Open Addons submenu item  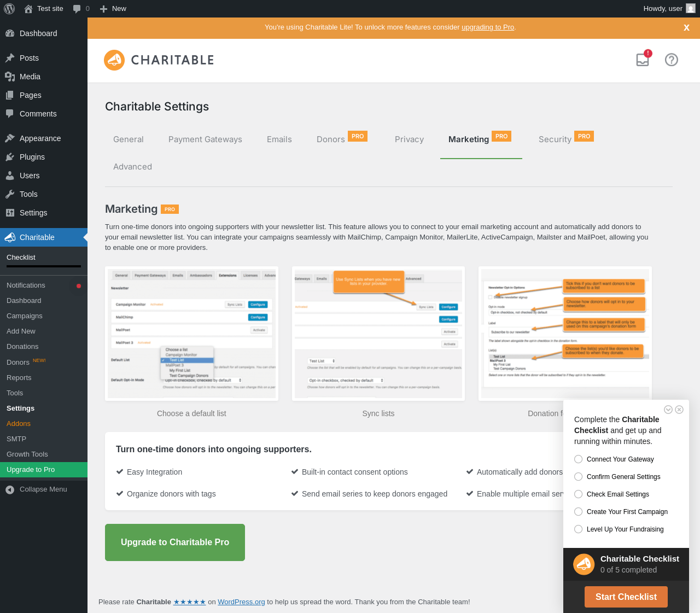click(44, 424)
